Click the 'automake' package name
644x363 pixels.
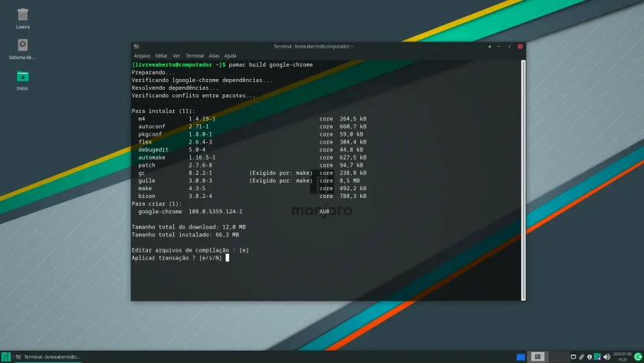pyautogui.click(x=152, y=157)
